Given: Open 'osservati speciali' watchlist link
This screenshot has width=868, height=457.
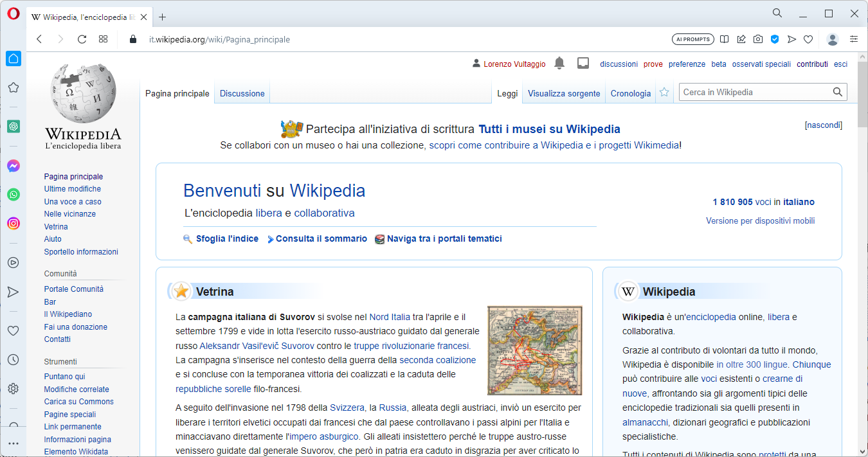Looking at the screenshot, I should 761,64.
